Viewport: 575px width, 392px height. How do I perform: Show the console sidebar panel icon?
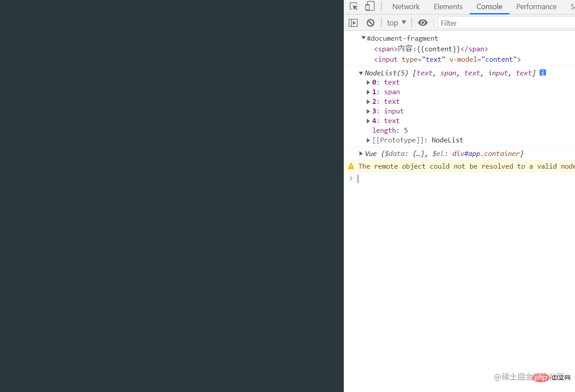click(x=353, y=23)
